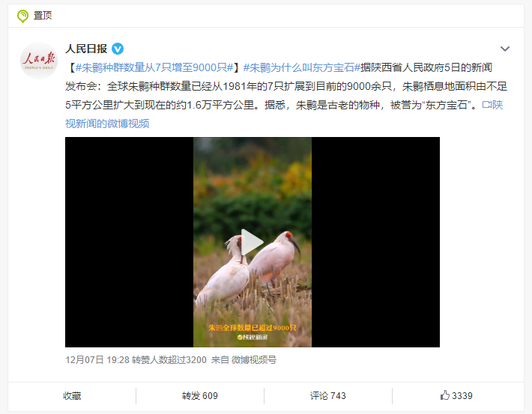The image size is (532, 414).
Task: Open the 微博视频号 source link
Action: [254, 360]
